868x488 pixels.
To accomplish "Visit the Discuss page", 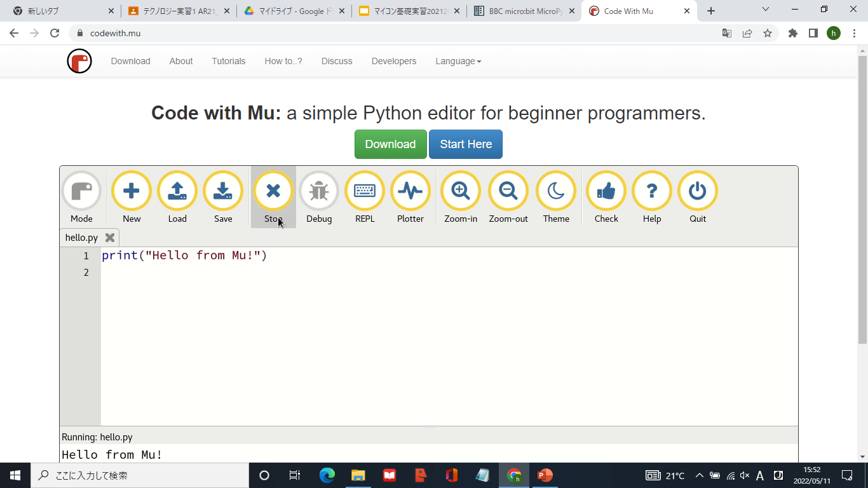I will tap(337, 61).
